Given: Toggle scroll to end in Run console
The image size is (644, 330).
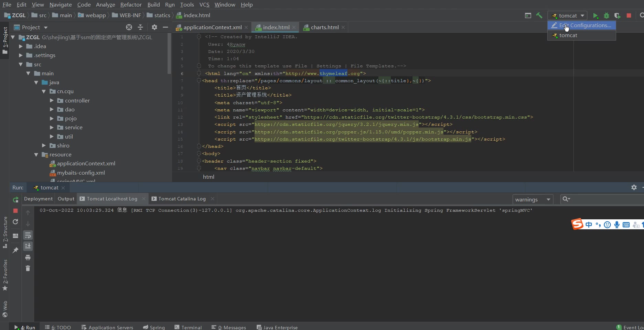Looking at the screenshot, I should [x=28, y=246].
